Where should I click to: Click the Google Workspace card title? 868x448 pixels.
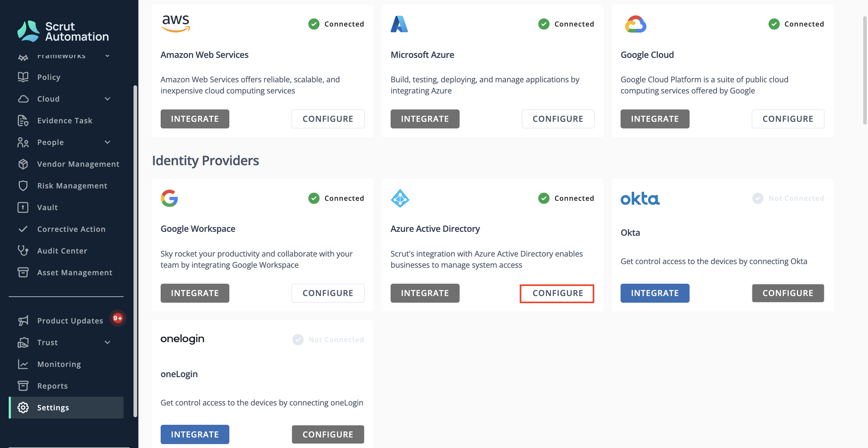point(198,229)
